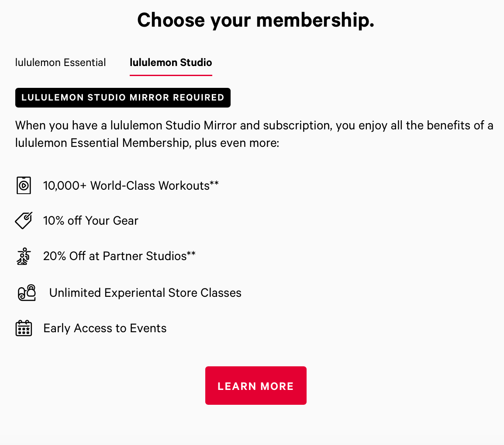The width and height of the screenshot is (504, 445).
Task: Click the LULULEMON STUDIO MIRROR REQUIRED badge
Action: [x=123, y=97]
